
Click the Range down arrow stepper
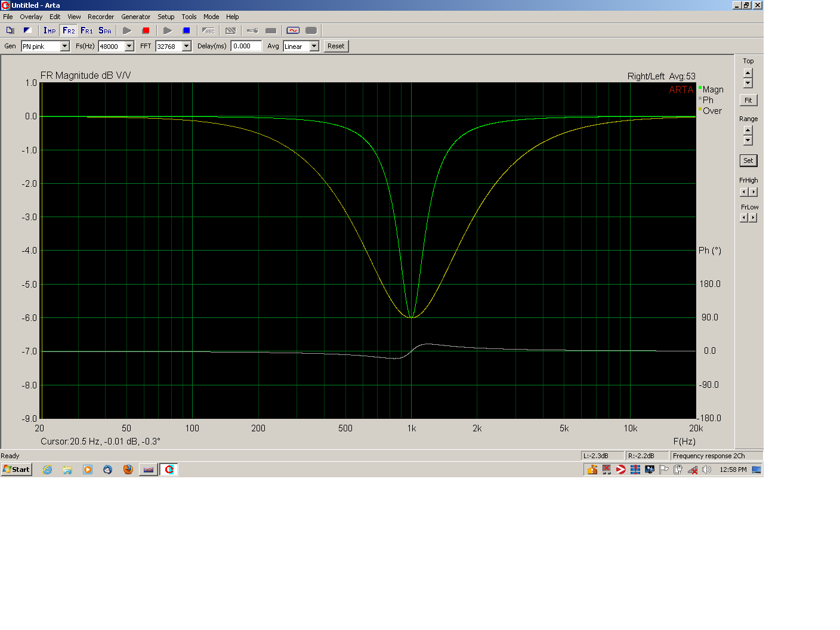pyautogui.click(x=748, y=140)
